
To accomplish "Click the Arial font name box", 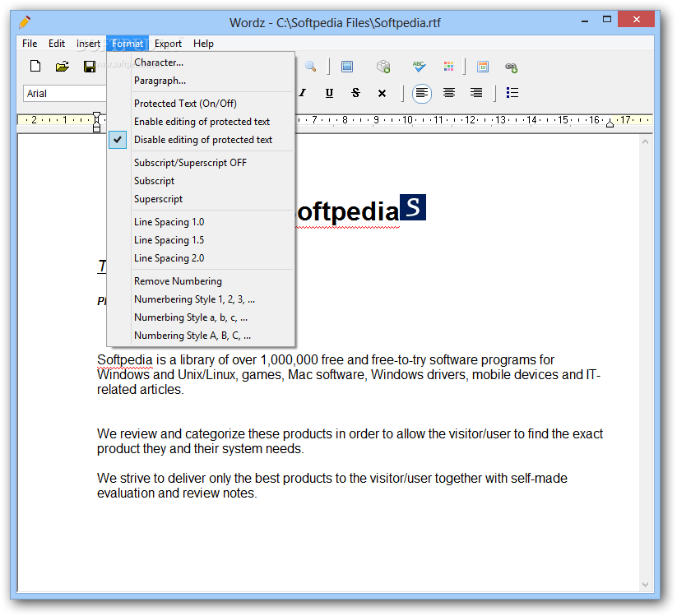I will [65, 93].
